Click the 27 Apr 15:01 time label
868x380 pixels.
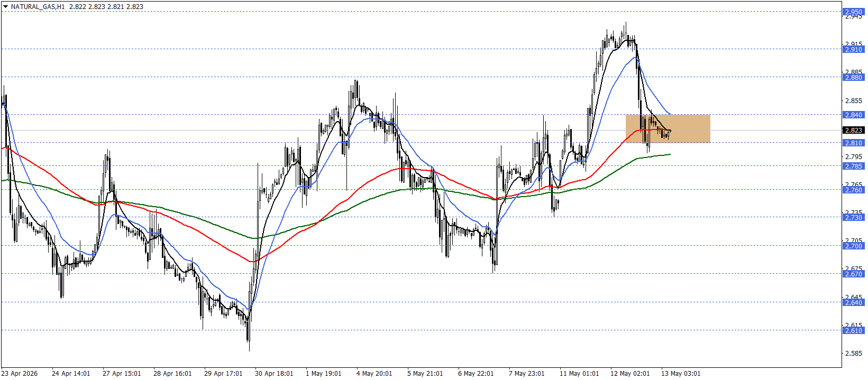(x=122, y=373)
